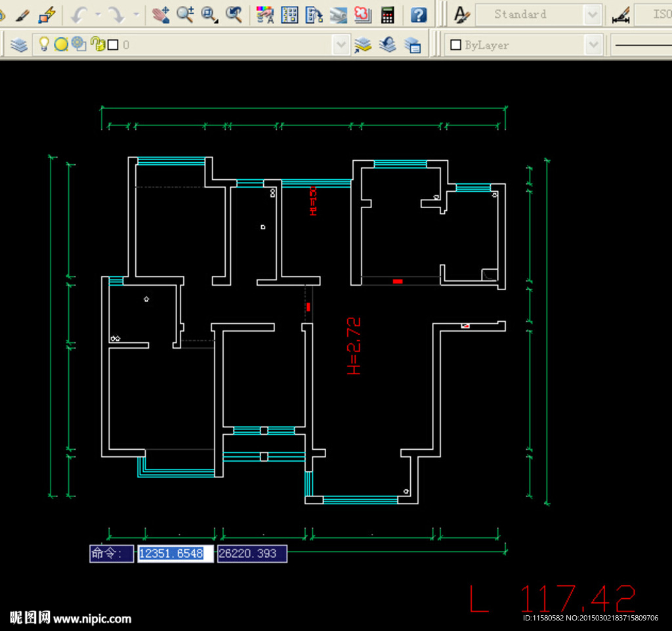The height and width of the screenshot is (631, 672).
Task: Click the red L 117.42 text
Action: [553, 598]
